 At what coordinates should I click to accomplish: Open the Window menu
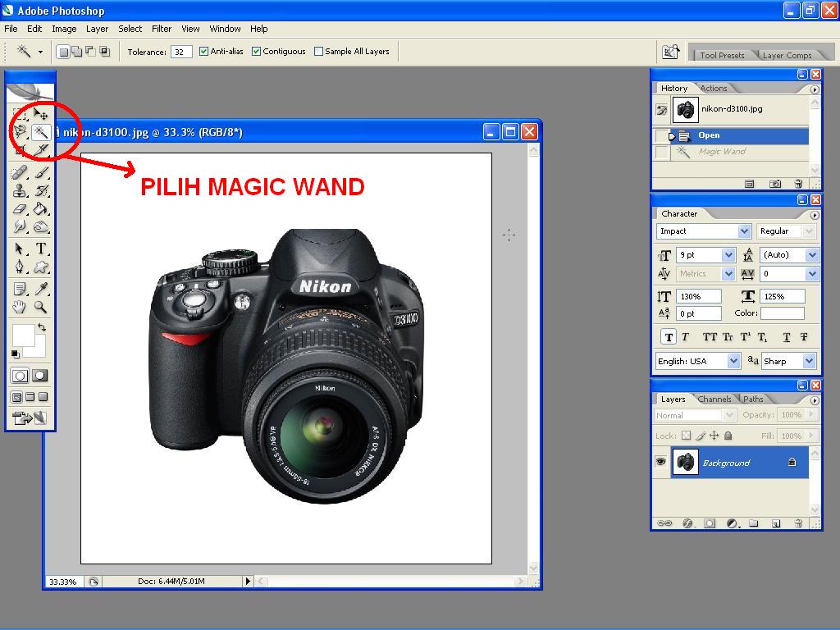(225, 29)
